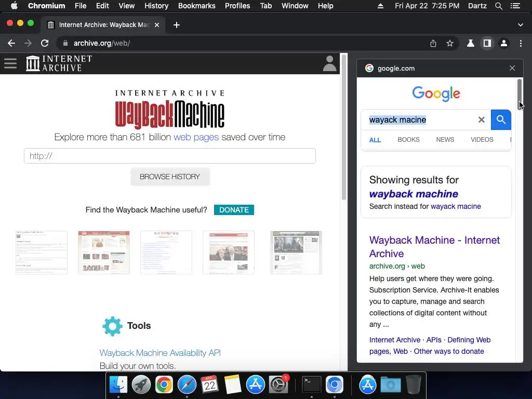This screenshot has width=532, height=399.
Task: Clear the Google search box text
Action: coord(481,119)
